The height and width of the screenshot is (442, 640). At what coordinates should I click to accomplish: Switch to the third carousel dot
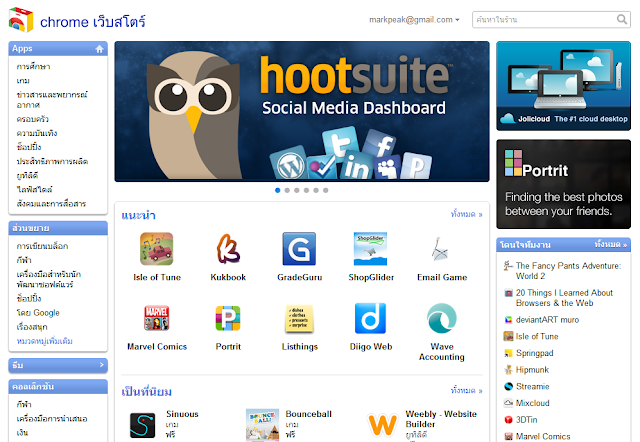(297, 190)
